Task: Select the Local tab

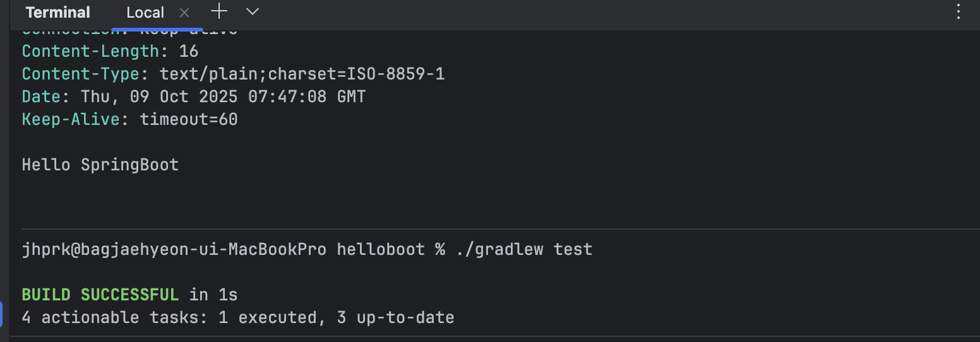Action: point(145,13)
